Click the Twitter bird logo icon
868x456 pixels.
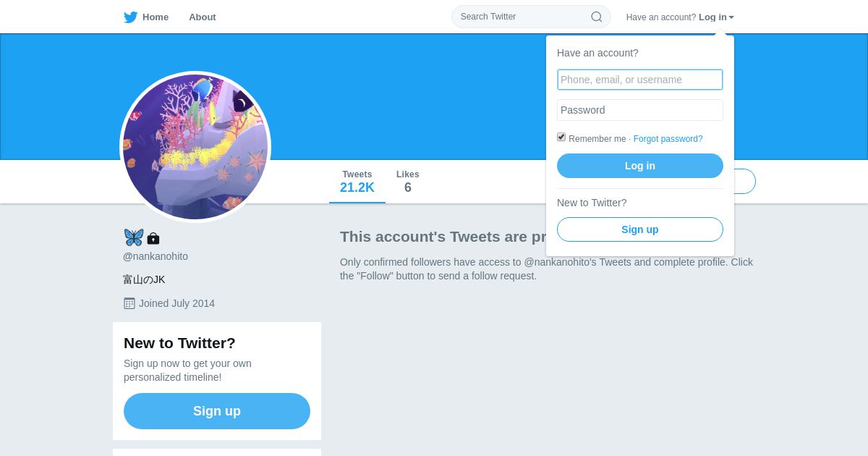131,17
